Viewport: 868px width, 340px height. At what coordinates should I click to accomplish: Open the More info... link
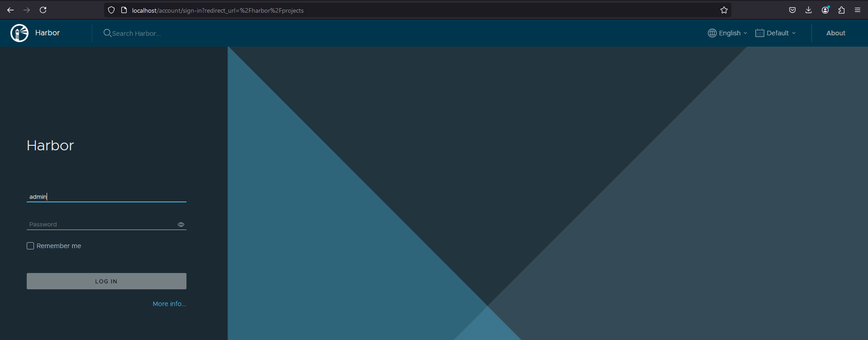[x=169, y=304]
